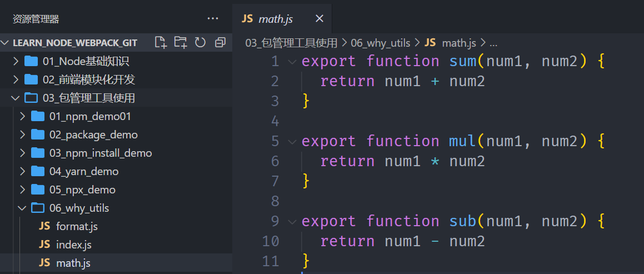Expand the 01_Node基础知识 folder
644x274 pixels.
coord(16,62)
